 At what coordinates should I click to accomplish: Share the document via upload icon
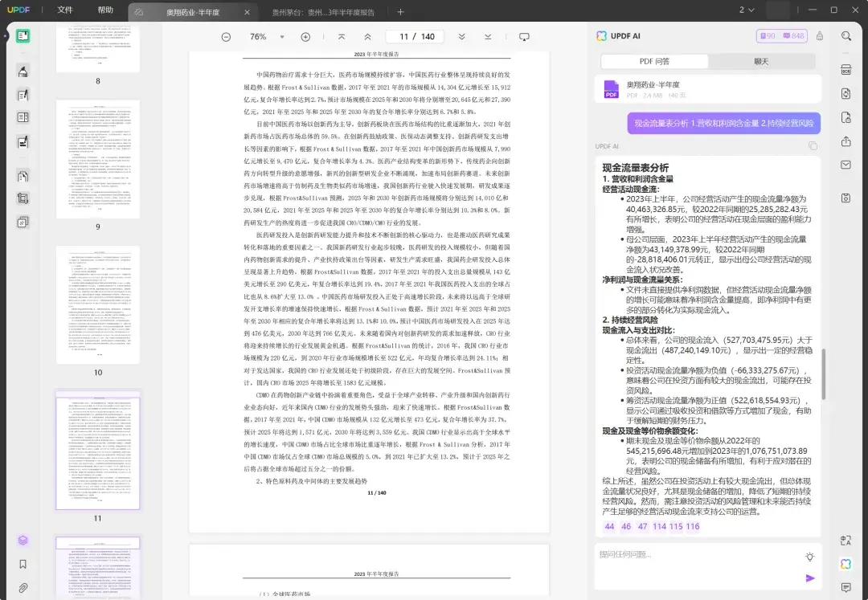845,141
